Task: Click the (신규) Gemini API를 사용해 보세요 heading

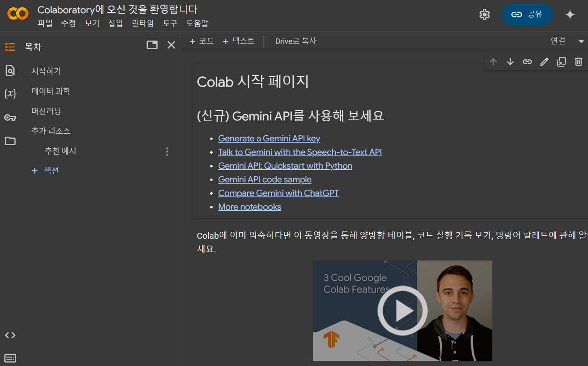Action: pos(290,115)
